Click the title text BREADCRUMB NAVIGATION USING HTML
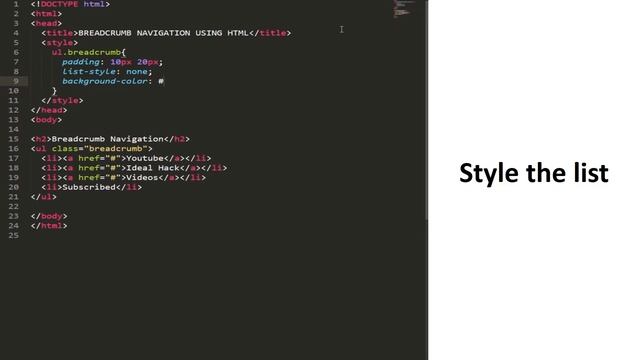The width and height of the screenshot is (640, 360). [x=163, y=33]
